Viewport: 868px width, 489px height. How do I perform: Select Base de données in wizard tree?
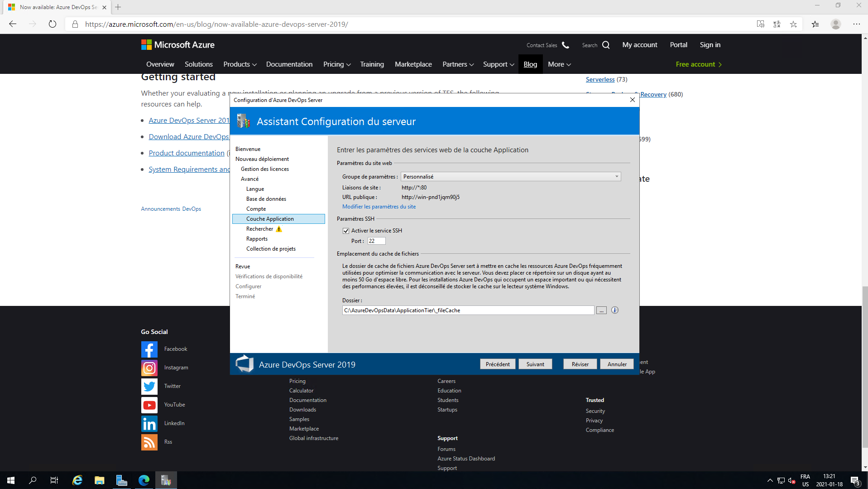tap(266, 199)
